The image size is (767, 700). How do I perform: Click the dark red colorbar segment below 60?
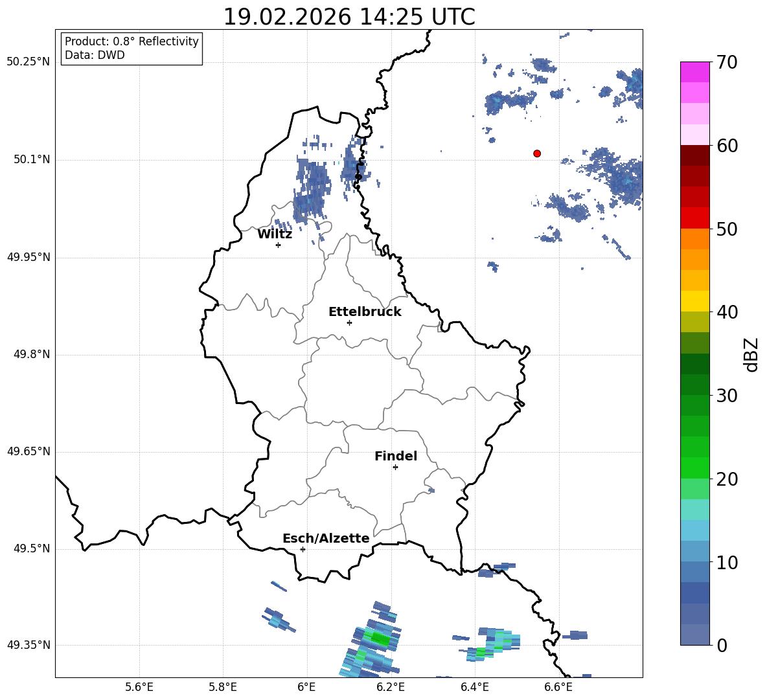[694, 155]
